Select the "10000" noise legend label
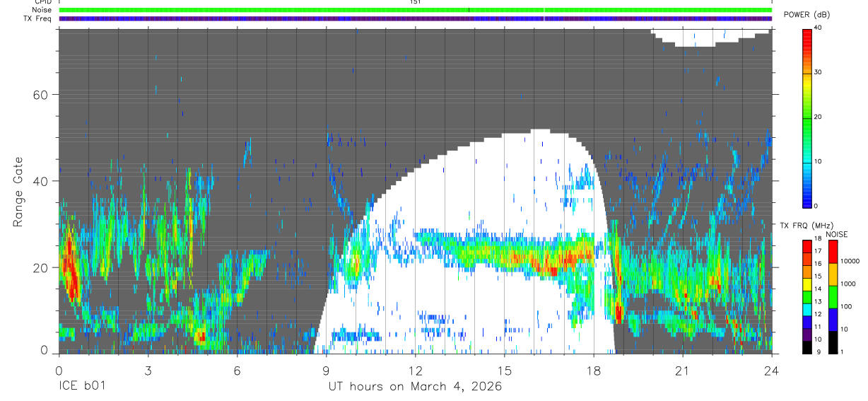This screenshot has height=401, width=868. pyautogui.click(x=851, y=261)
